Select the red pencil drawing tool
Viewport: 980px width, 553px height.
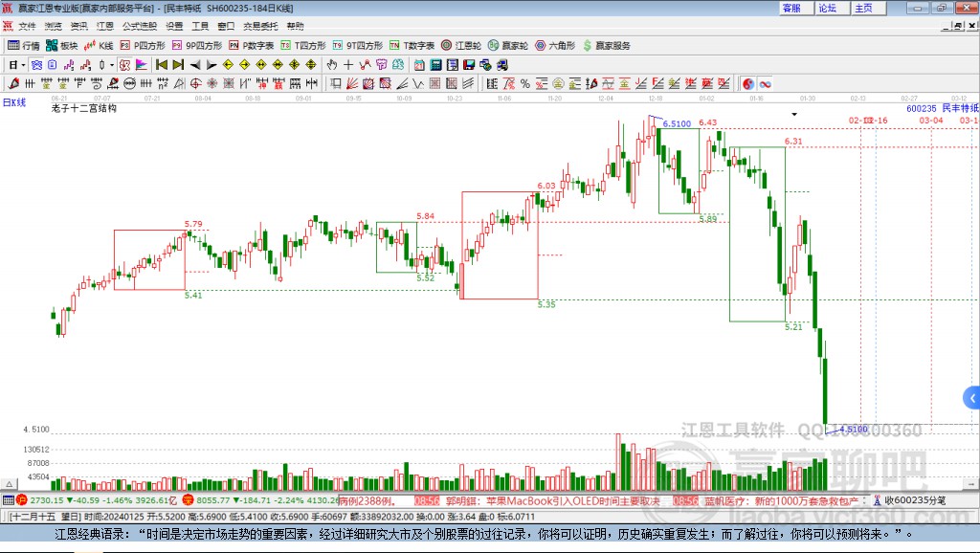pos(13,84)
